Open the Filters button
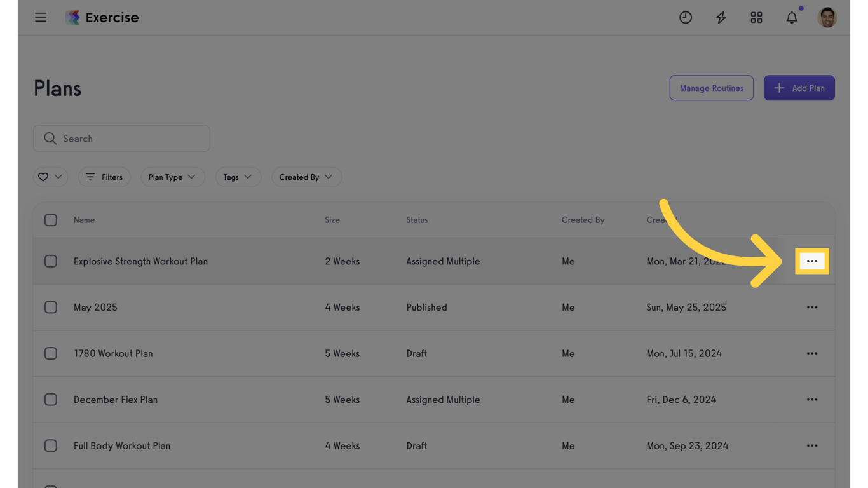The image size is (868, 488). pos(104,177)
